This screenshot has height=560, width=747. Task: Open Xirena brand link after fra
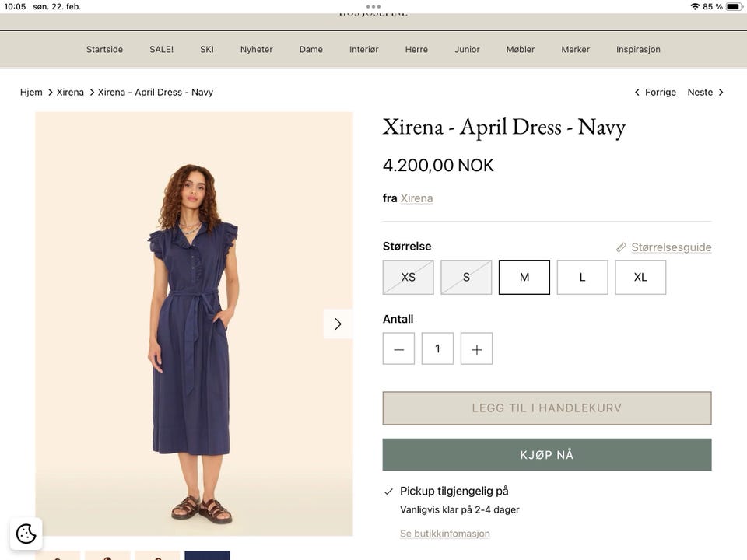416,198
